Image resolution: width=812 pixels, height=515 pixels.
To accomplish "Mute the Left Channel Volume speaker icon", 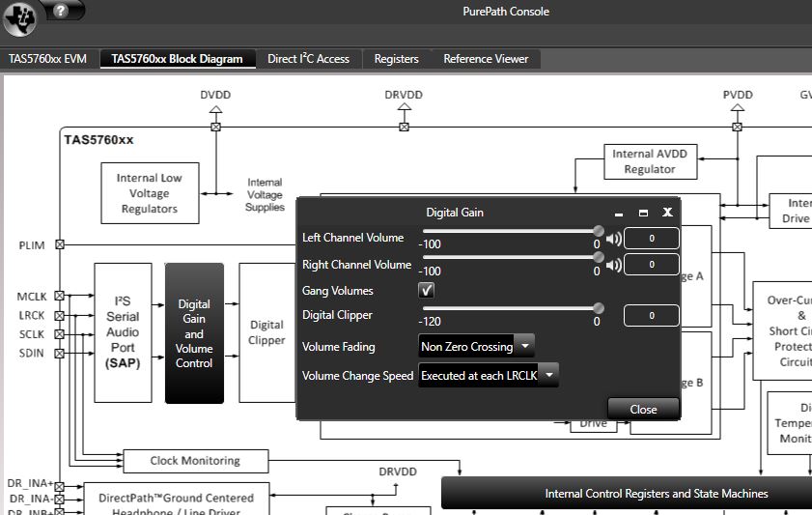I will [x=614, y=239].
